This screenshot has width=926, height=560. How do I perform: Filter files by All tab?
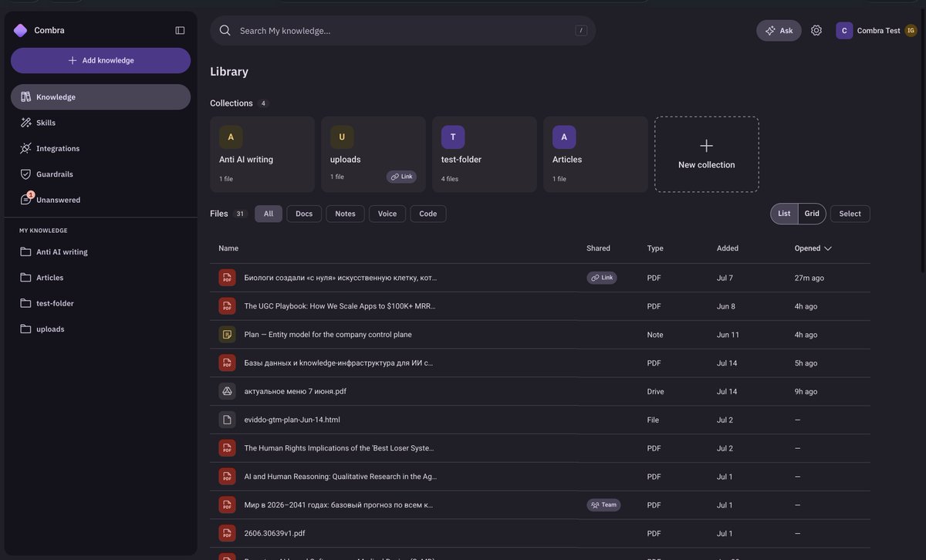[269, 214]
